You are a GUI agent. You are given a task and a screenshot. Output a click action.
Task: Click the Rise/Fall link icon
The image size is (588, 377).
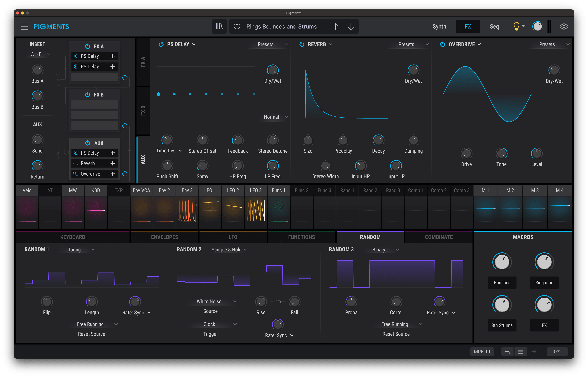278,302
